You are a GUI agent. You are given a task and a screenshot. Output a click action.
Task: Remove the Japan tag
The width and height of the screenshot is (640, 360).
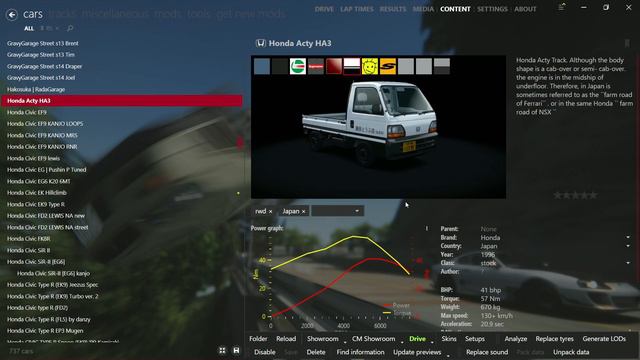303,211
